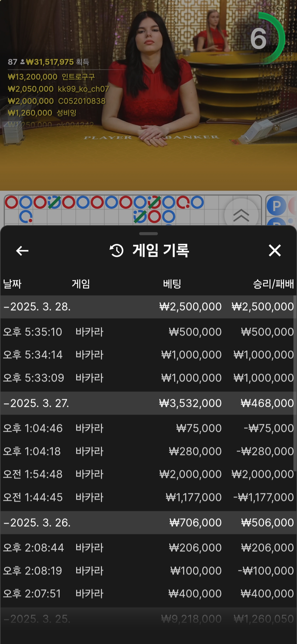The image size is (297, 644).
Task: Collapse the 2025. 3. 27. group
Action: click(148, 403)
